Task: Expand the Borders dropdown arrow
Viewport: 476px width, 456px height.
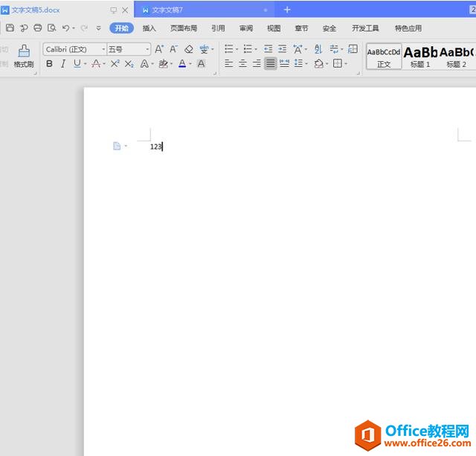Action: pyautogui.click(x=346, y=64)
